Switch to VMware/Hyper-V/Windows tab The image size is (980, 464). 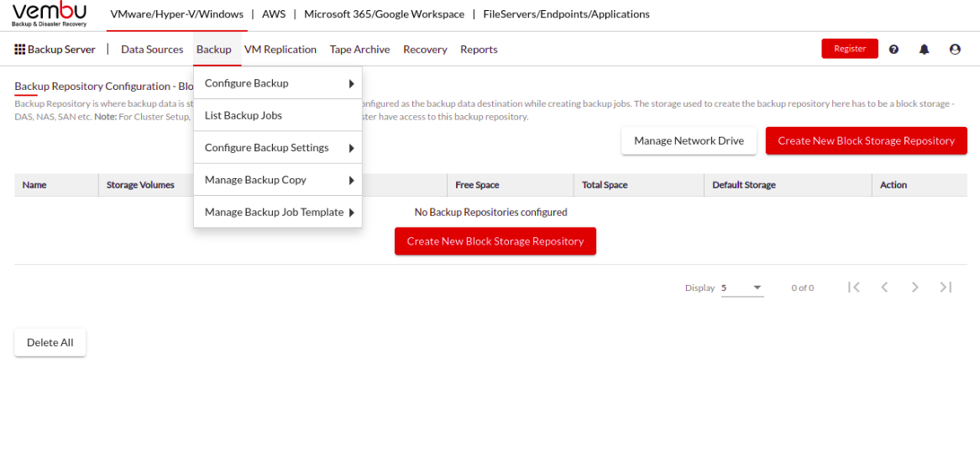(x=177, y=13)
